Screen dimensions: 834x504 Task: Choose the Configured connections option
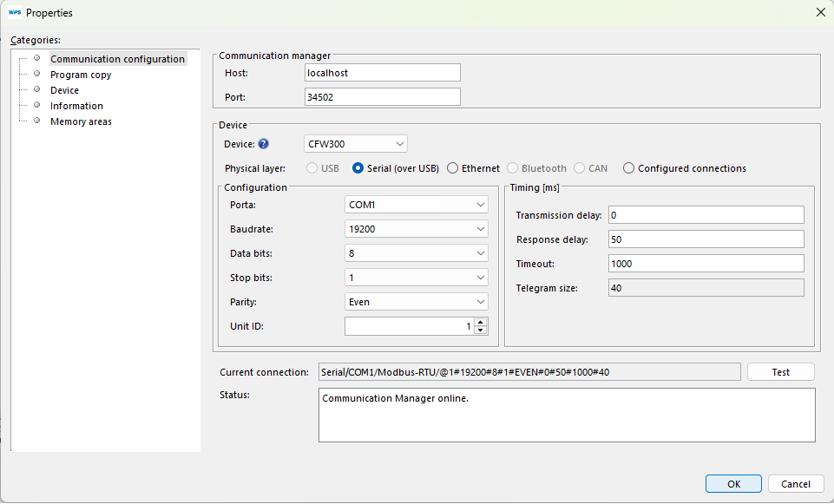click(x=628, y=168)
